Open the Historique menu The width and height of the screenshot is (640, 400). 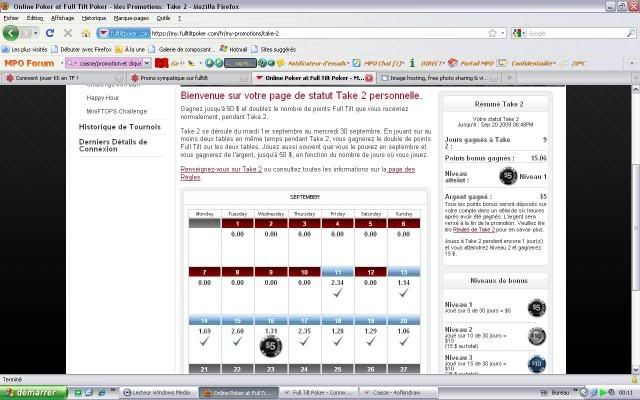[x=94, y=18]
